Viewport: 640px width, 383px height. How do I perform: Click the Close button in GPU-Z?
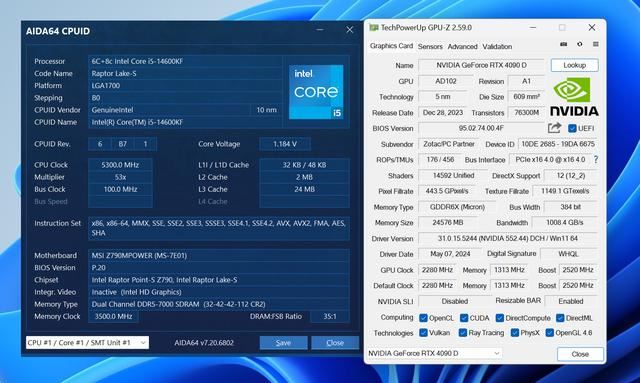click(580, 354)
